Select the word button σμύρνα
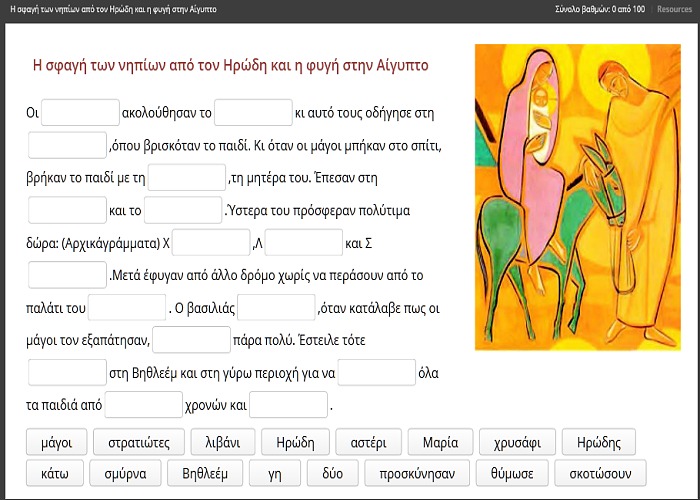 (125, 473)
